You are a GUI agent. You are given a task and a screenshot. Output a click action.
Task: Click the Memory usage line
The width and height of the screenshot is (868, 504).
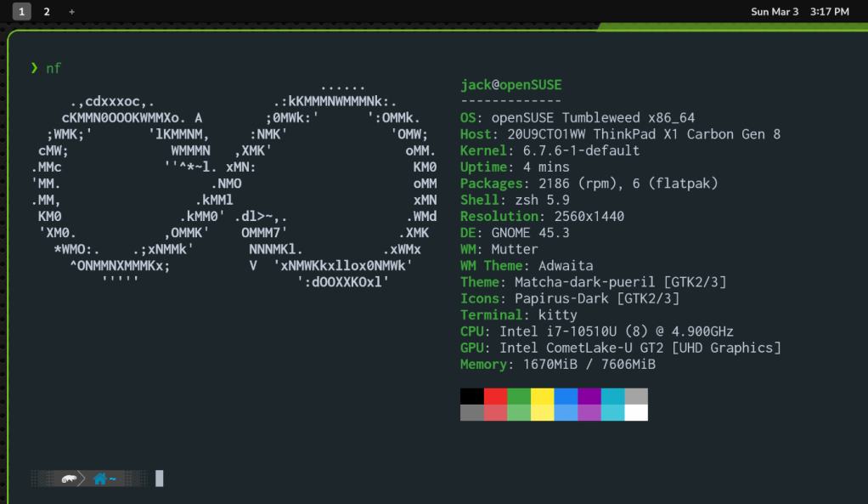557,365
